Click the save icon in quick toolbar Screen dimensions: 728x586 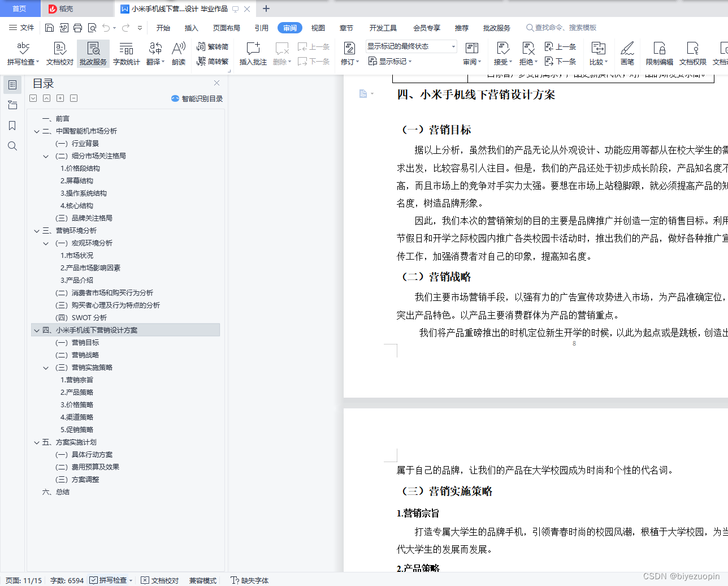[x=49, y=28]
